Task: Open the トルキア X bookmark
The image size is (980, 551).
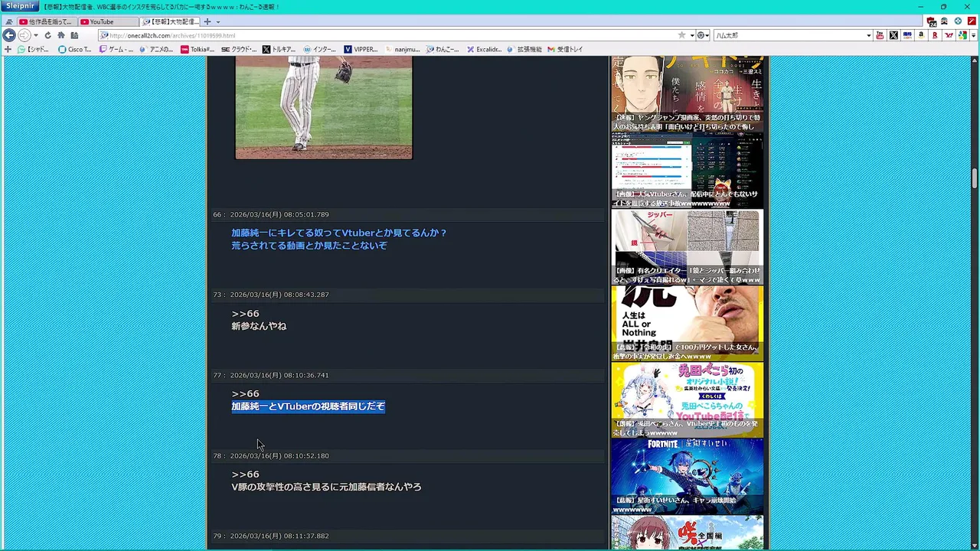Action: (x=279, y=49)
